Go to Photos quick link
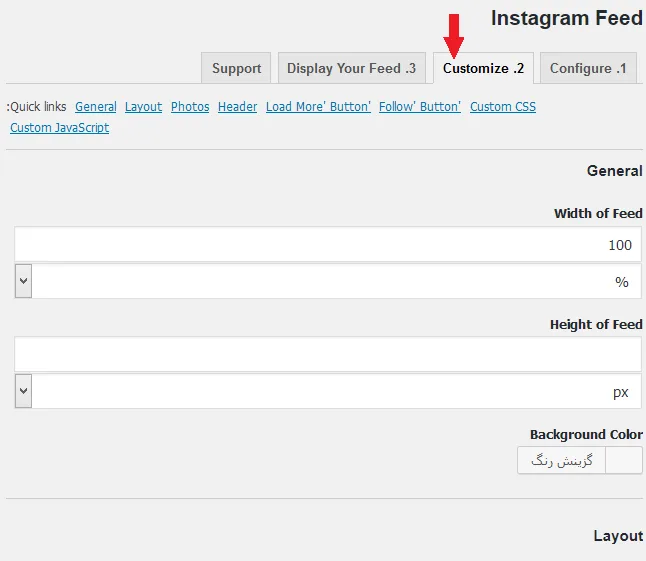The height and width of the screenshot is (561, 646). point(190,107)
